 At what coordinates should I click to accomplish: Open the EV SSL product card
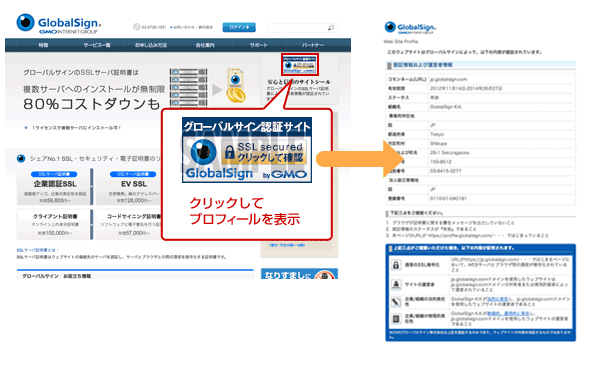(x=128, y=187)
